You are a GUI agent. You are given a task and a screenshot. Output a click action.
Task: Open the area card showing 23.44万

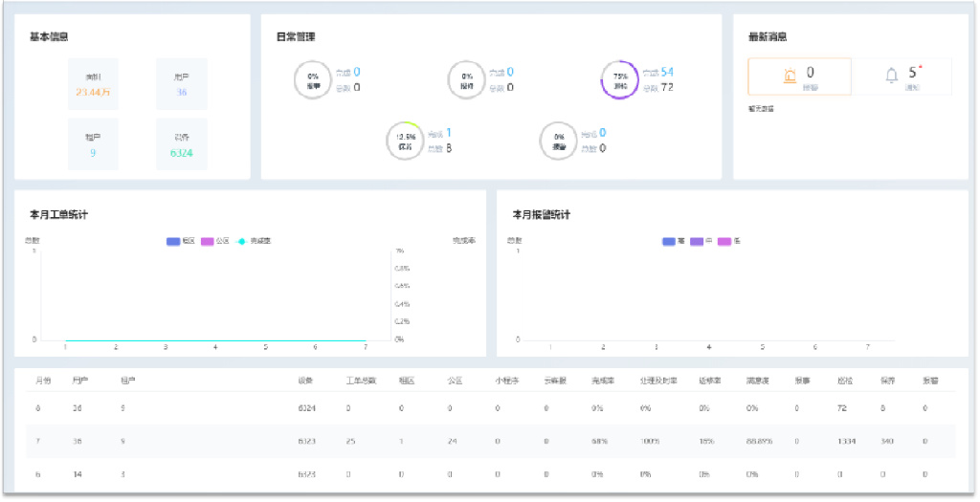[x=93, y=84]
